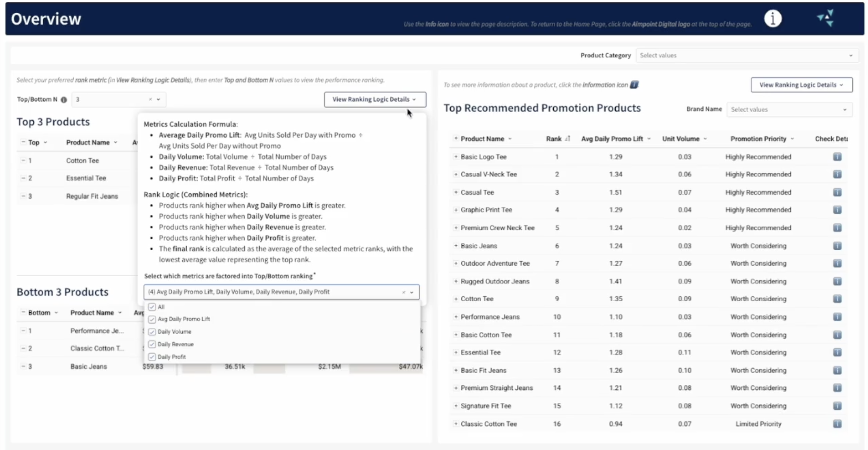Expand the Basic Jeans row
The image size is (868, 450).
pyautogui.click(x=456, y=246)
